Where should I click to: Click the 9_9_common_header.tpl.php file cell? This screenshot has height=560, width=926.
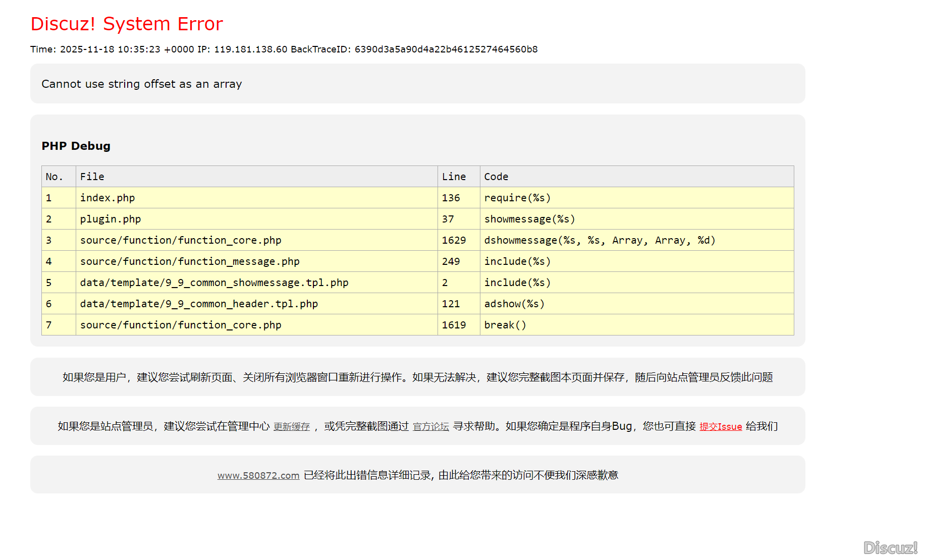tap(199, 304)
